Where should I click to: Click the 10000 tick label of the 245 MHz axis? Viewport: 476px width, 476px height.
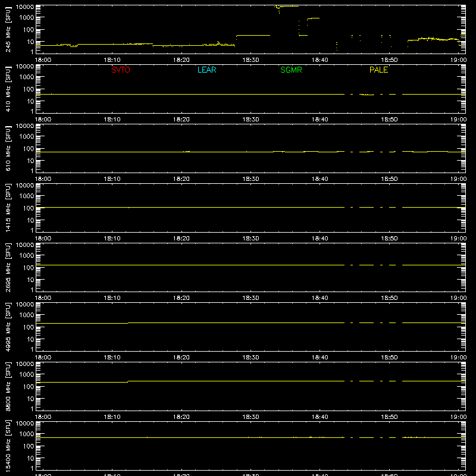(x=24, y=7)
